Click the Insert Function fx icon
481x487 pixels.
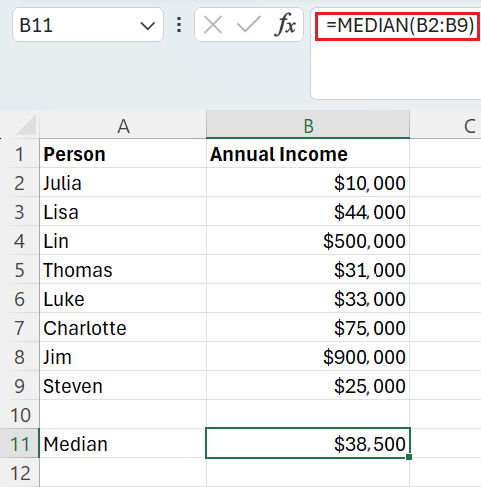point(285,25)
